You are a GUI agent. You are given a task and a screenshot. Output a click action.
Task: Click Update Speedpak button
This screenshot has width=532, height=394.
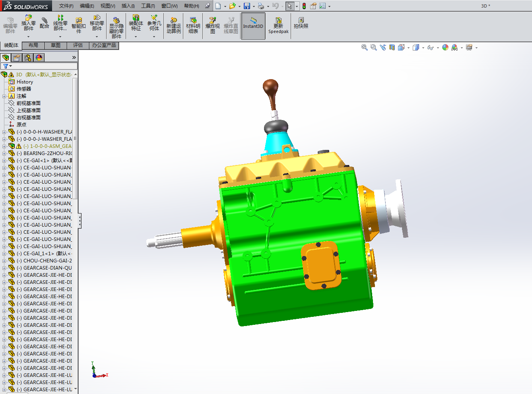point(278,25)
